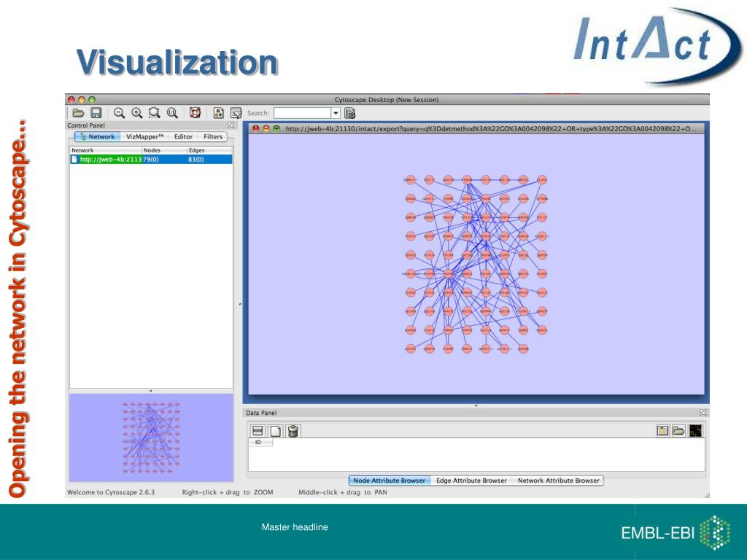747x560 pixels.
Task: Close the network view with its red button
Action: 256,128
